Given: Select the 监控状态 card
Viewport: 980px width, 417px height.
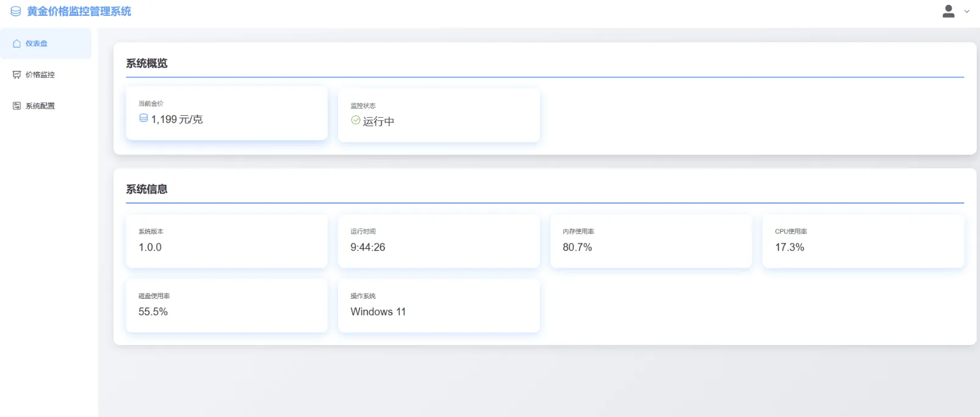Looking at the screenshot, I should click(439, 115).
